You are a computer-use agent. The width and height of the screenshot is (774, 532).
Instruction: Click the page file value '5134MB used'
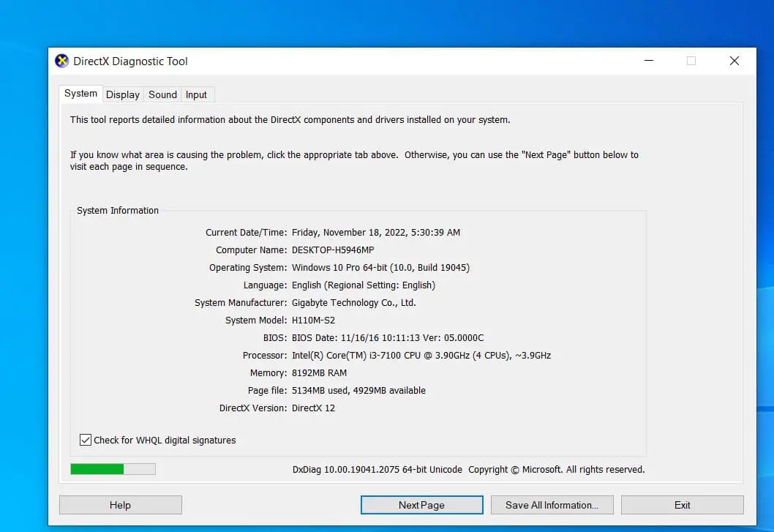(320, 390)
